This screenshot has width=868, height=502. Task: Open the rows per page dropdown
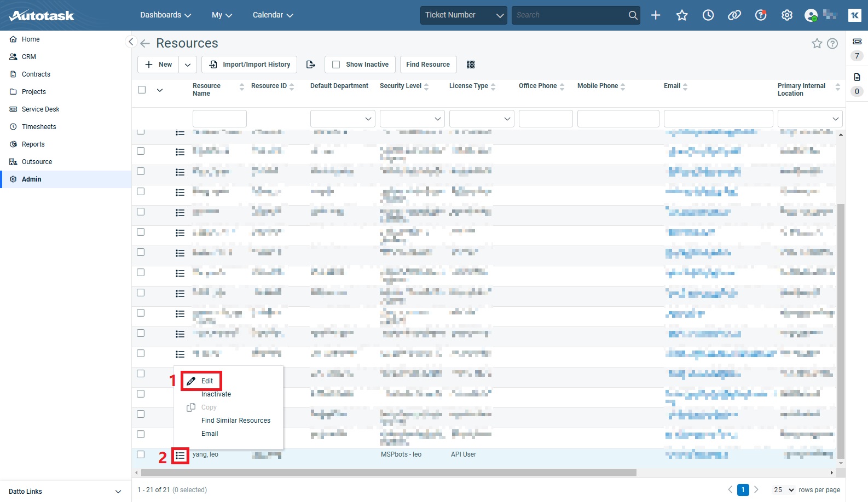coord(784,490)
